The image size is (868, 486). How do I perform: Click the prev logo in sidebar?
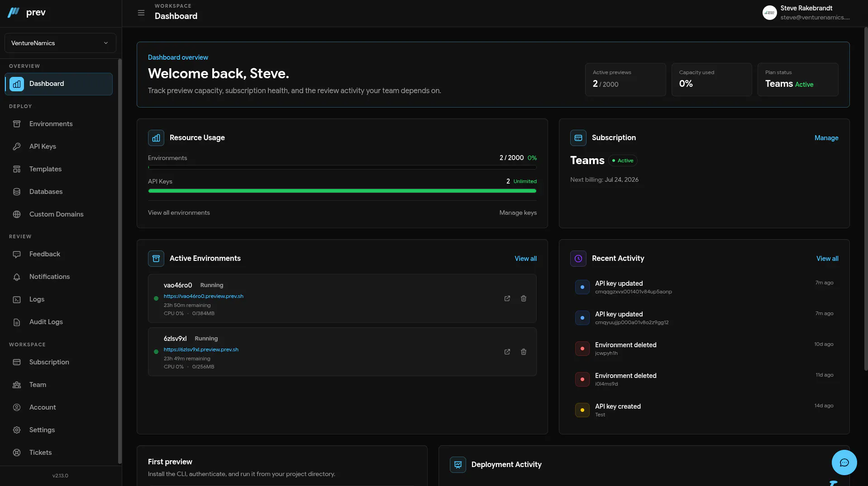pyautogui.click(x=27, y=13)
